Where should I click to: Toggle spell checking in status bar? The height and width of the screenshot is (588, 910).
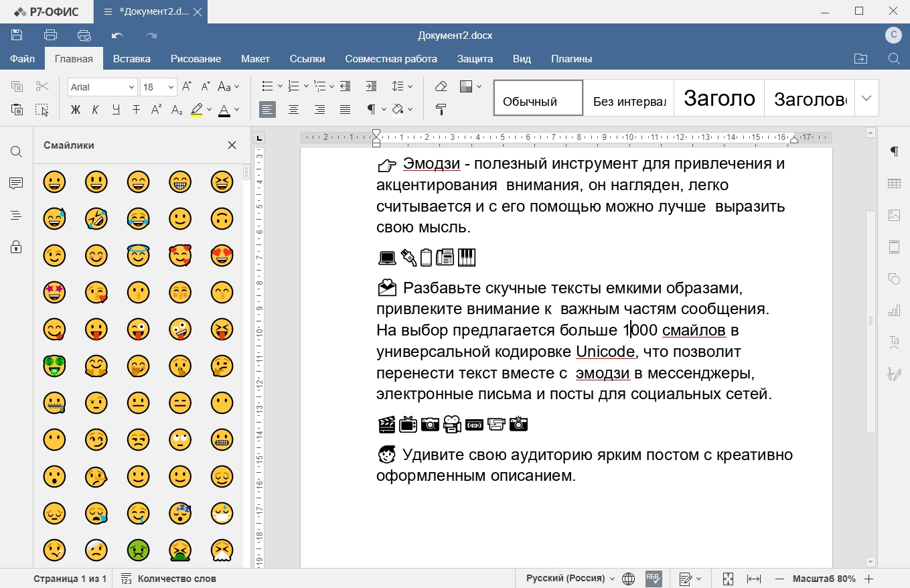[653, 579]
